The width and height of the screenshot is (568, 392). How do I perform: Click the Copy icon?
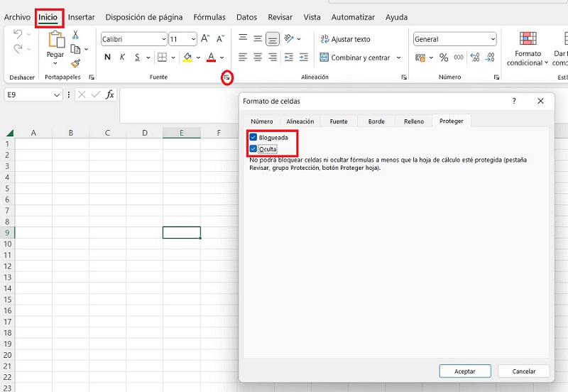[75, 49]
